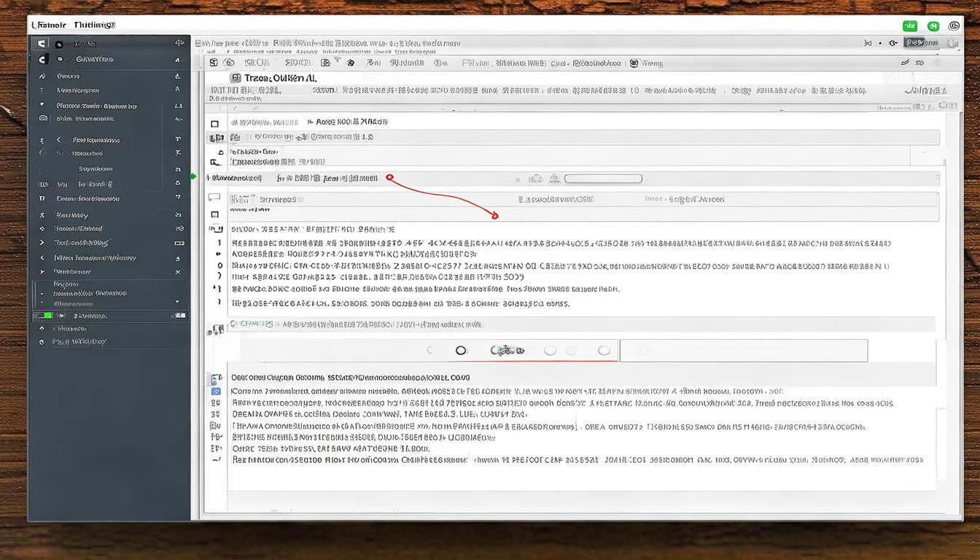980x560 pixels.
Task: Click the circular outlined icon beside the green badges
Action: point(954,26)
